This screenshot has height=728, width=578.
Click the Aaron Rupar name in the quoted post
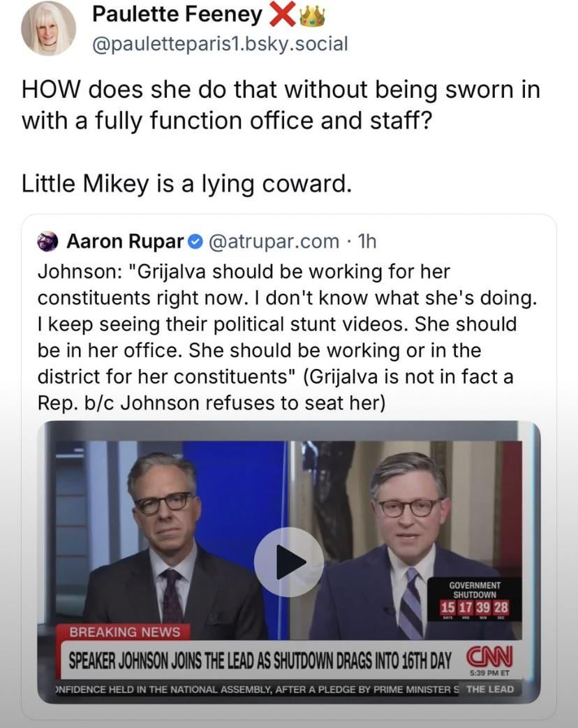[x=125, y=242]
